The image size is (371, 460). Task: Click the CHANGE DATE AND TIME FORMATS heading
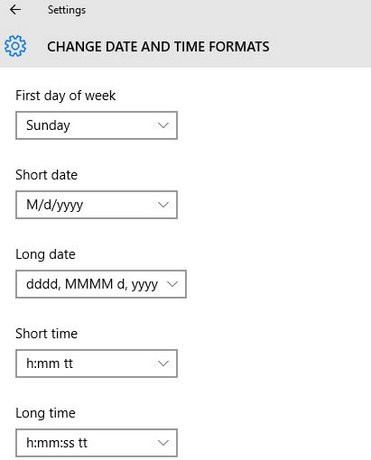(158, 46)
